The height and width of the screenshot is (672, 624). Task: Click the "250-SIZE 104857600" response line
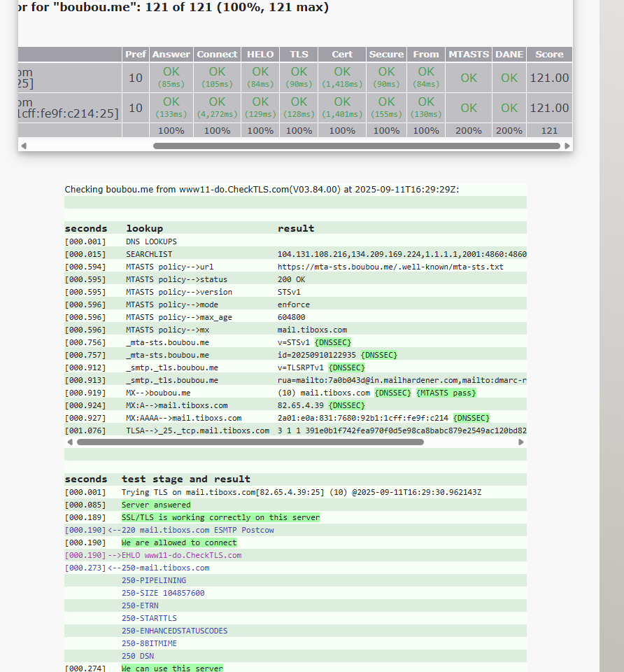(x=163, y=593)
